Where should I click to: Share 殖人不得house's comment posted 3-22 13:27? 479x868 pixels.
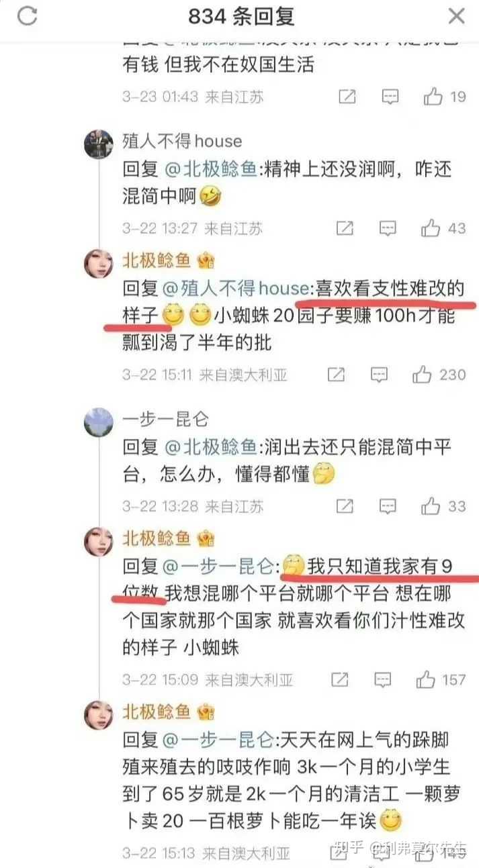tap(344, 229)
